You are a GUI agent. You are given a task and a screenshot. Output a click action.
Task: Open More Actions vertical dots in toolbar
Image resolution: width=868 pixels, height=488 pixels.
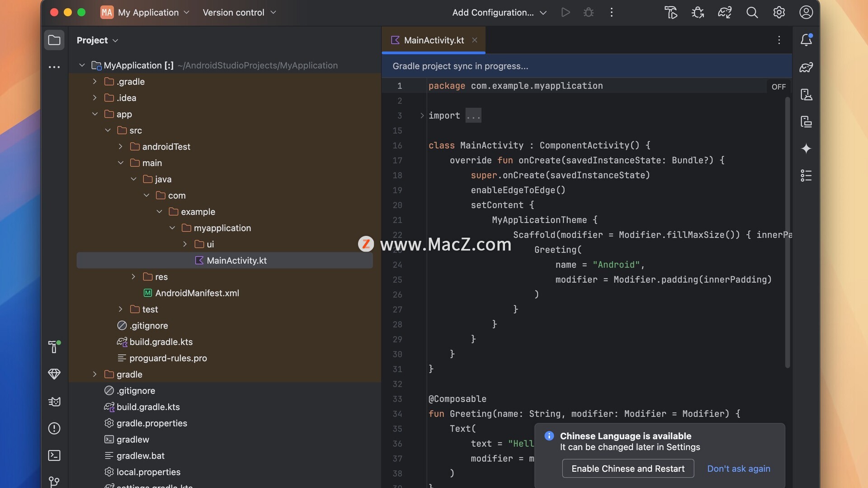611,12
